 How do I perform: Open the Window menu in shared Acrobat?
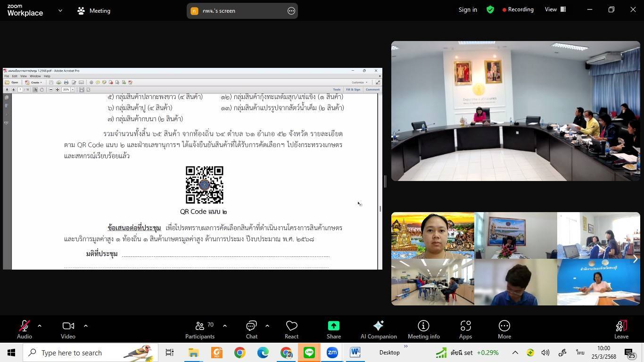click(35, 76)
